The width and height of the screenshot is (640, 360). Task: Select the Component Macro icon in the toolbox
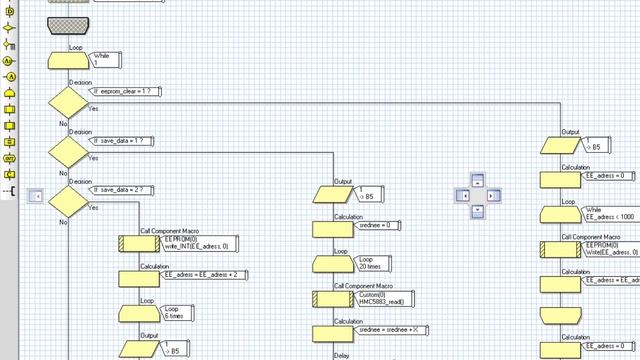coord(9,126)
